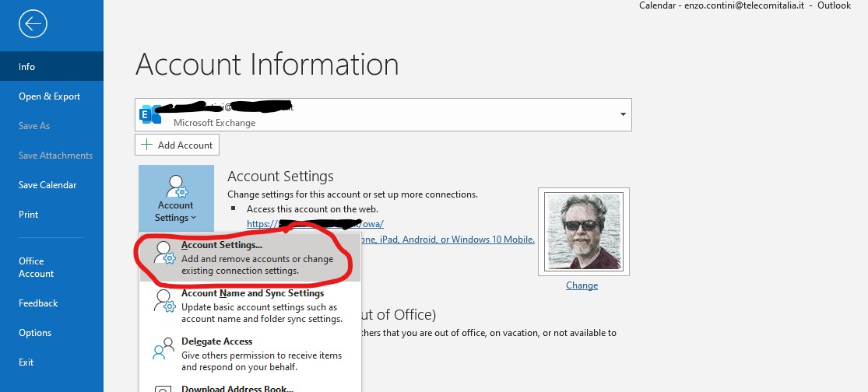Open the Info tab in sidebar

pos(27,67)
